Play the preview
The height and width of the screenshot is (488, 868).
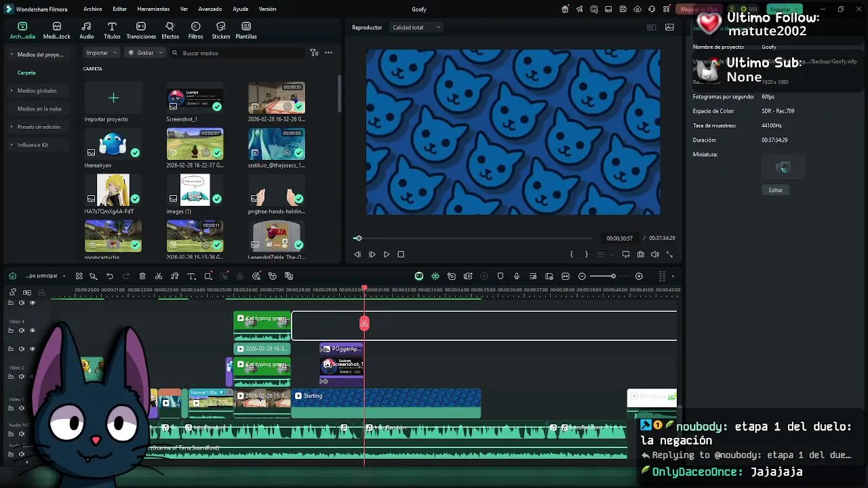[x=387, y=254]
